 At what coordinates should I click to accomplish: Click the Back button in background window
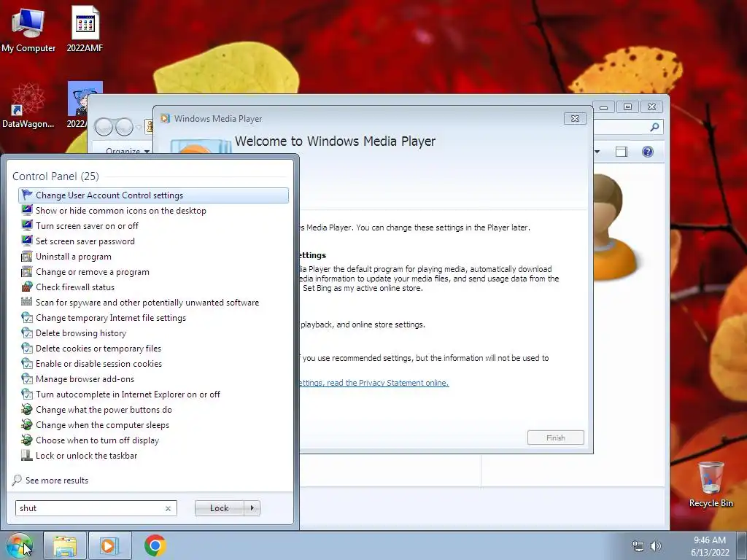(x=104, y=127)
